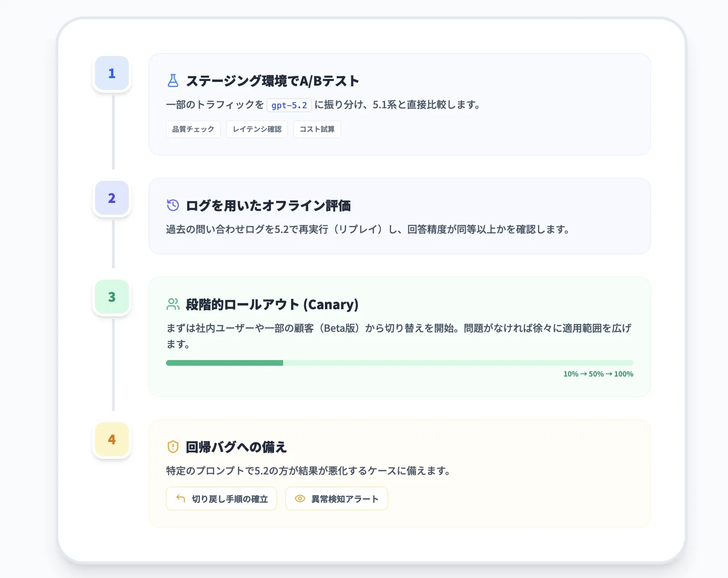
Task: Select step 3 段階的ロールアウト in the timeline
Action: (x=111, y=297)
